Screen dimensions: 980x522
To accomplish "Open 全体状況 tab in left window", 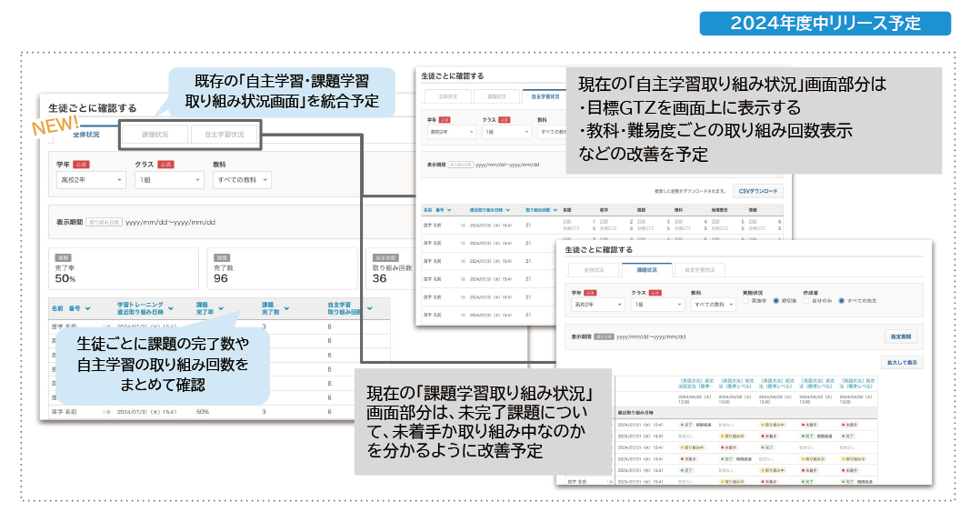I will [x=86, y=135].
